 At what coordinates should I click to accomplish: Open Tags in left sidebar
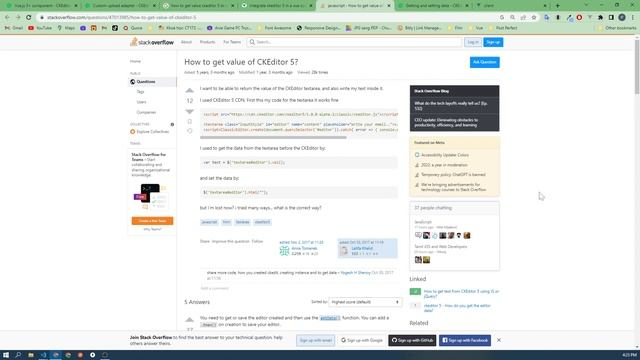(x=140, y=92)
